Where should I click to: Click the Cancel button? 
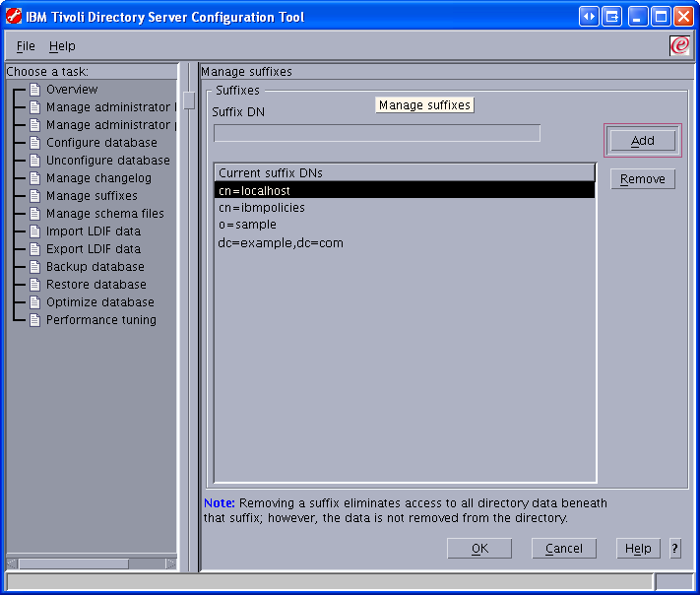click(x=564, y=549)
